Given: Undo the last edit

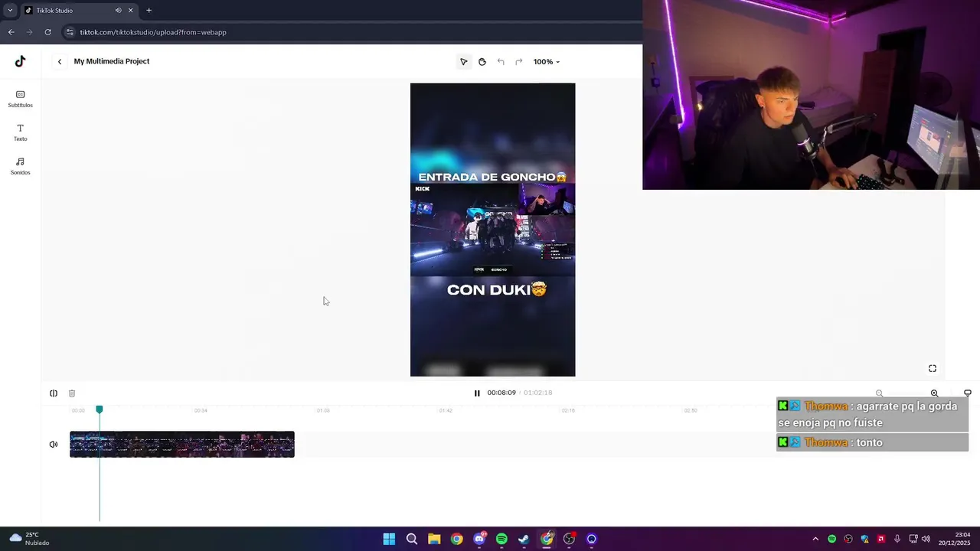Looking at the screenshot, I should tap(501, 61).
